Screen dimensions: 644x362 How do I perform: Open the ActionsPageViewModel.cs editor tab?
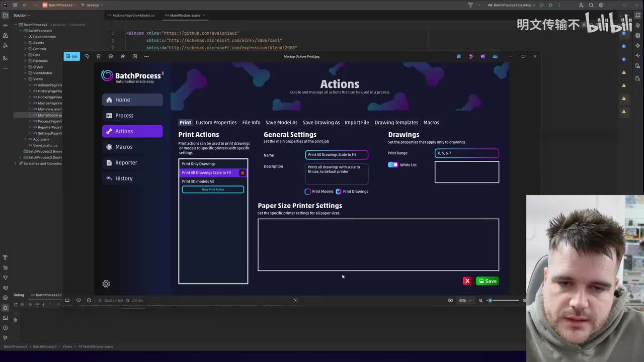pyautogui.click(x=133, y=16)
